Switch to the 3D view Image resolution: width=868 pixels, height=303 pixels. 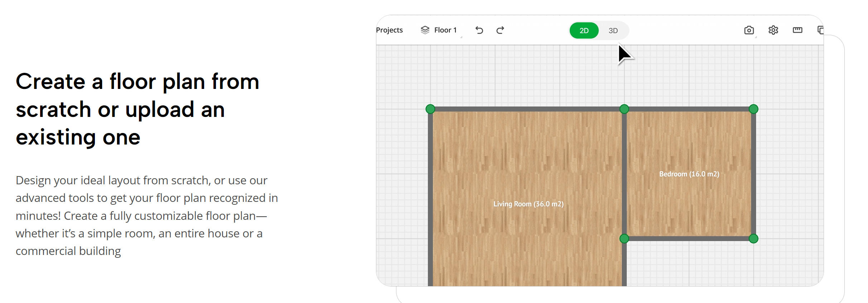[x=613, y=30]
